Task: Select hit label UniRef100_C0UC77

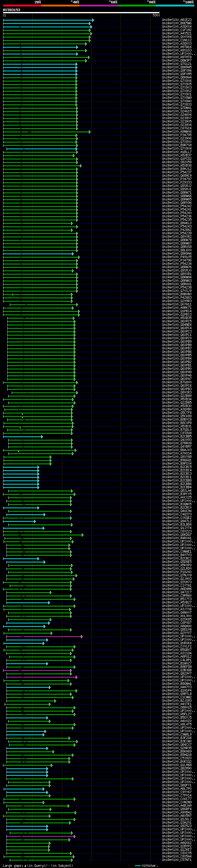Action: [x=177, y=799]
